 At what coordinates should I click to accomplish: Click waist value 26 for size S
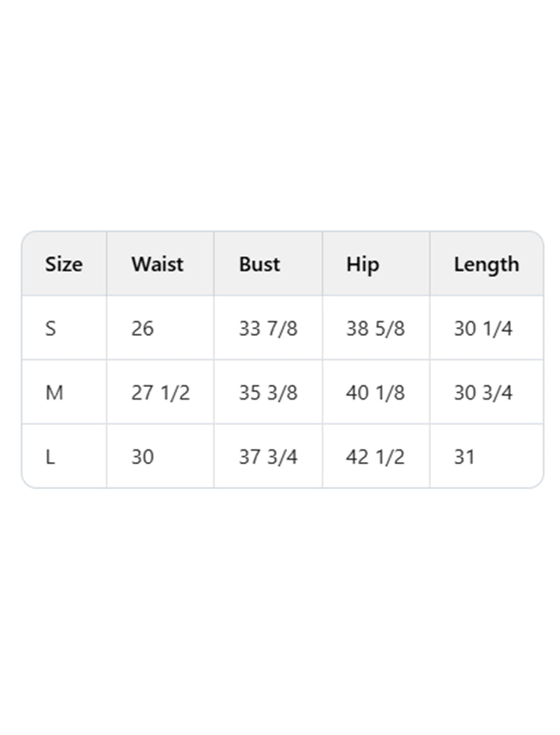pyautogui.click(x=143, y=328)
